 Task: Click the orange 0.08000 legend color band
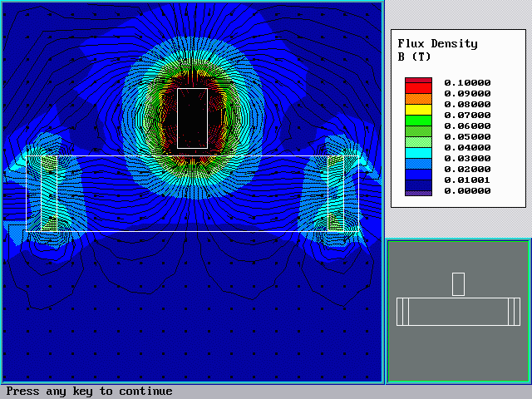point(418,99)
